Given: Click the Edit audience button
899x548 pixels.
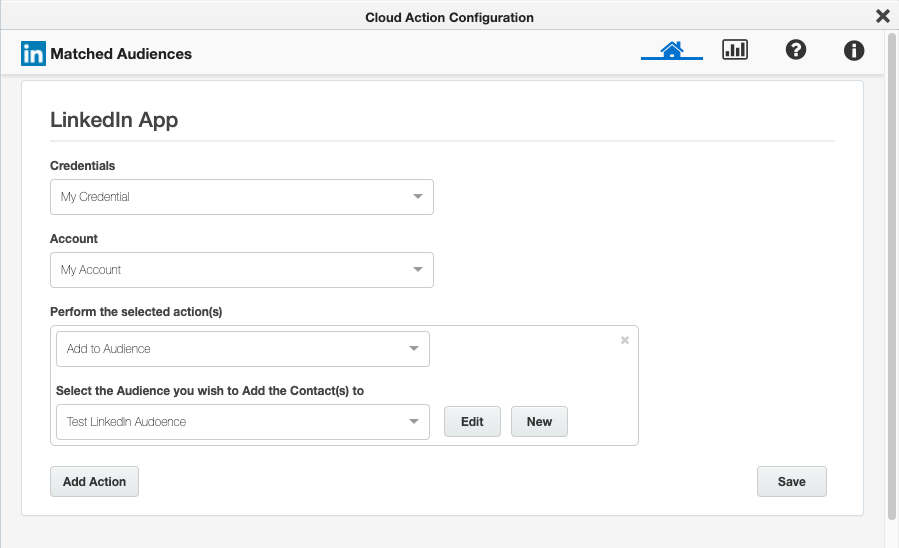Looking at the screenshot, I should 472,422.
